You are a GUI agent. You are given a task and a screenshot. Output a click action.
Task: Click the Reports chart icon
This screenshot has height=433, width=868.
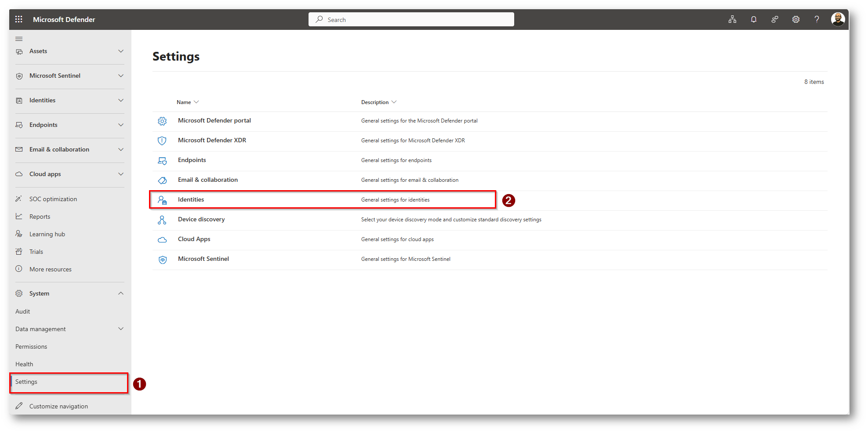click(19, 216)
